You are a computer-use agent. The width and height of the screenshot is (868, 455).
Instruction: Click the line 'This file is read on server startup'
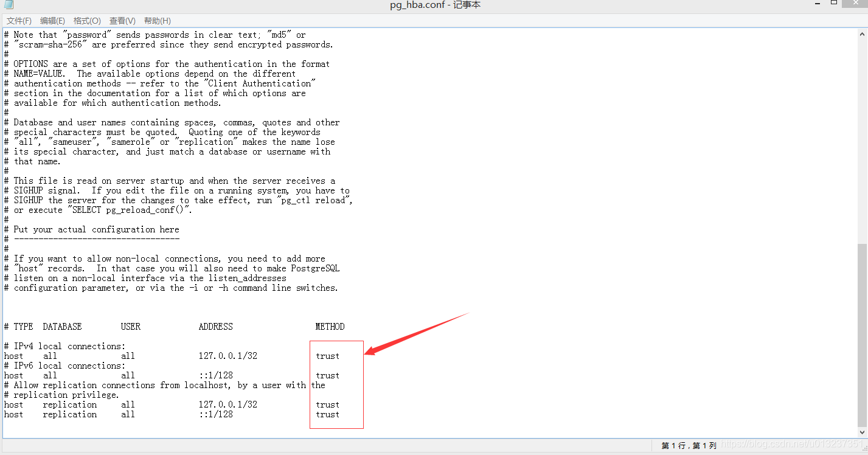169,181
